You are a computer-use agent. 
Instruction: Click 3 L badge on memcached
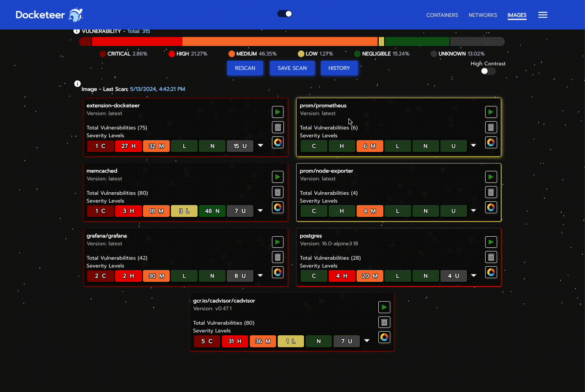pos(184,211)
